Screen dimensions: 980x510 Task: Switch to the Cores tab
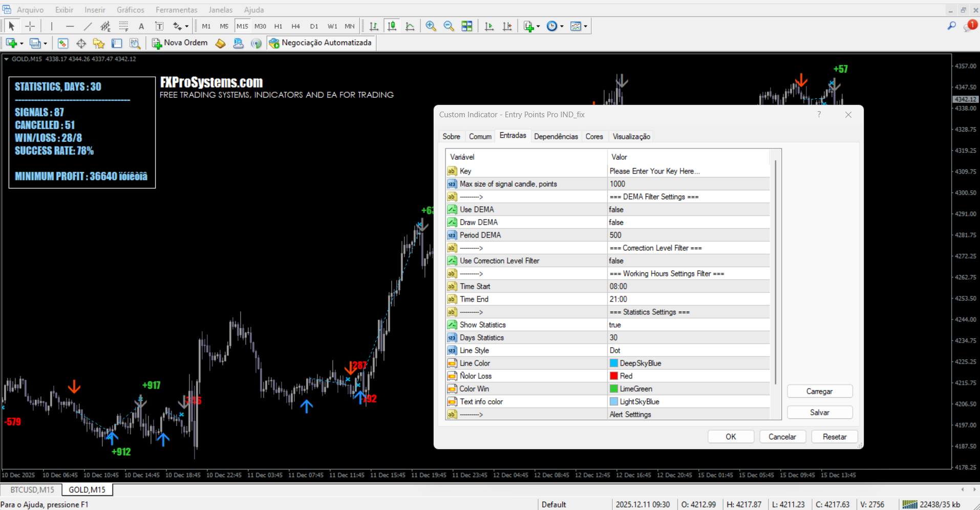(x=594, y=136)
